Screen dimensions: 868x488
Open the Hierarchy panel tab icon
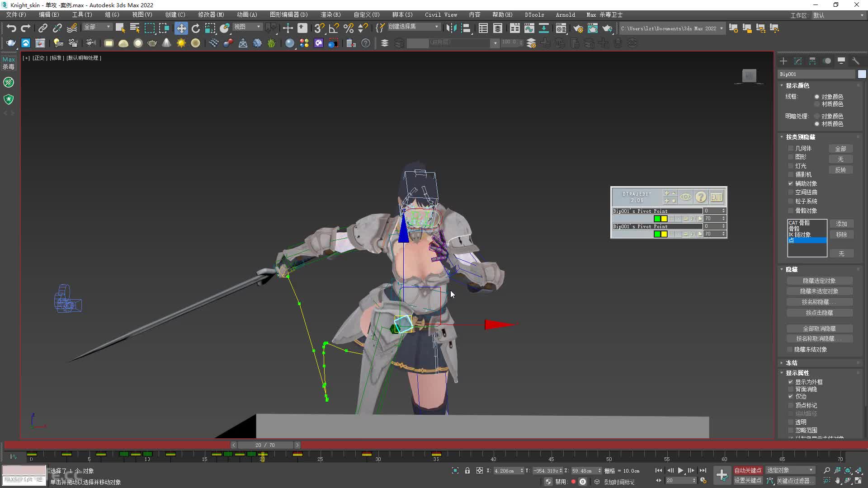pyautogui.click(x=812, y=61)
